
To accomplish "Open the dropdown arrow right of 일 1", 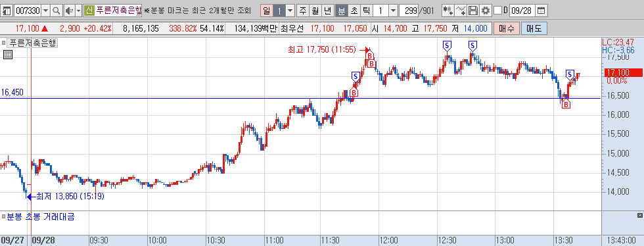I will click(x=290, y=11).
